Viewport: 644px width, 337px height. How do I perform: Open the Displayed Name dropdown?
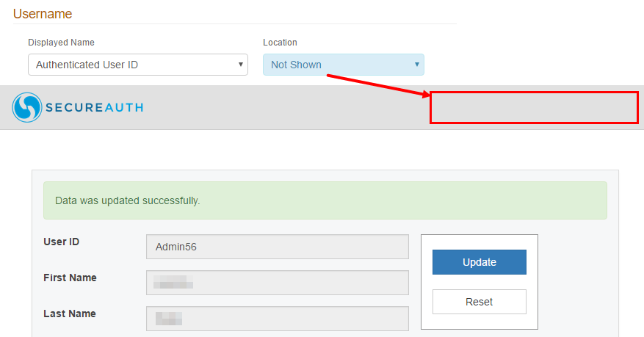pos(137,65)
